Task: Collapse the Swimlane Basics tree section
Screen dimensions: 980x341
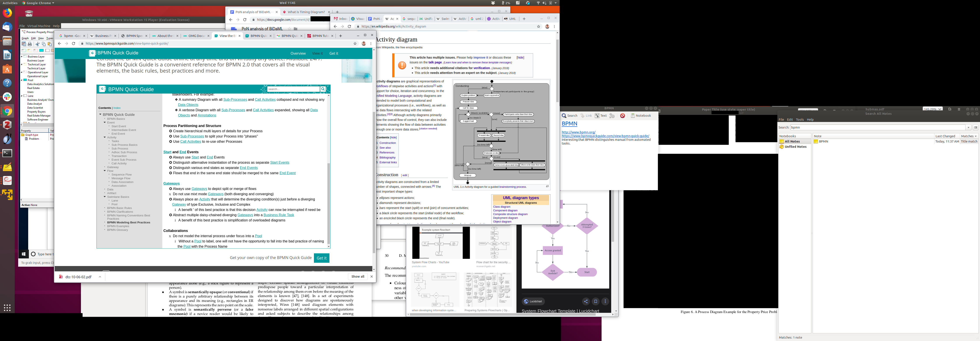Action: click(105, 197)
